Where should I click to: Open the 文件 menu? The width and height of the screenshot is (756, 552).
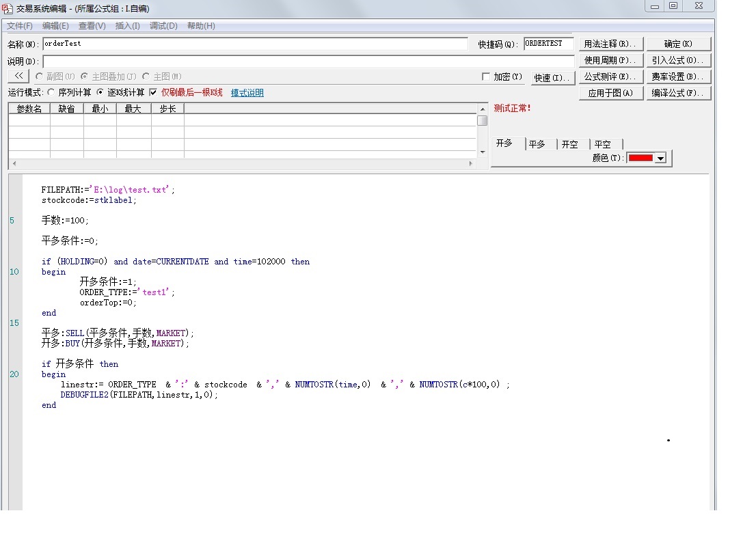(20, 26)
